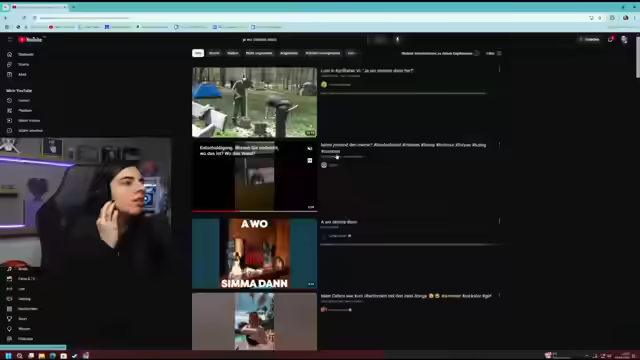Screen dimensions: 640x360
Task: Open the 'A wo simma dann' video title
Action: pyautogui.click(x=339, y=222)
